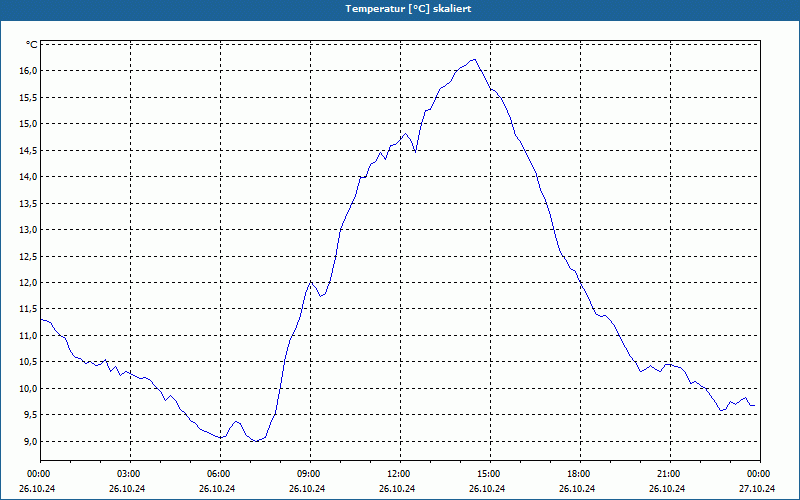Select the 06:00 time label
This screenshot has width=800, height=500.
click(220, 474)
